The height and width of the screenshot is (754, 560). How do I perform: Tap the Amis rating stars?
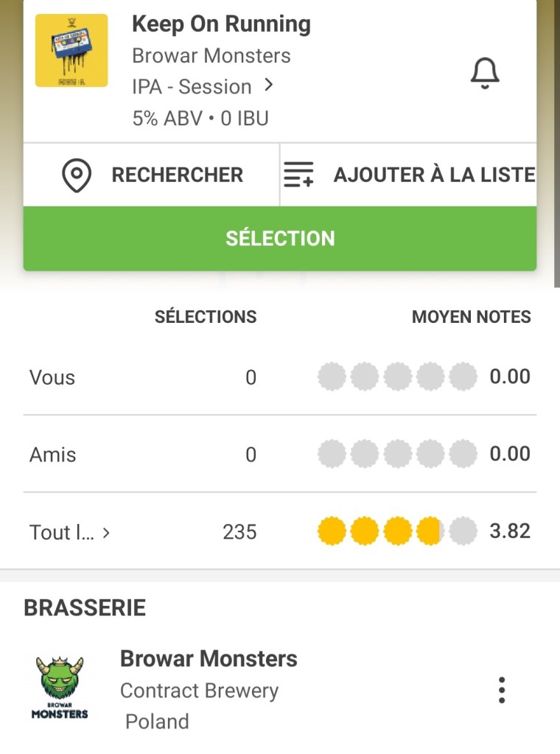coord(397,454)
